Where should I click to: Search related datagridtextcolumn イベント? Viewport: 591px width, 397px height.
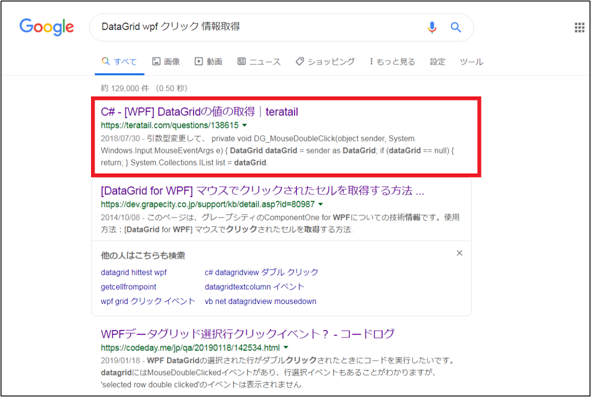tap(254, 287)
